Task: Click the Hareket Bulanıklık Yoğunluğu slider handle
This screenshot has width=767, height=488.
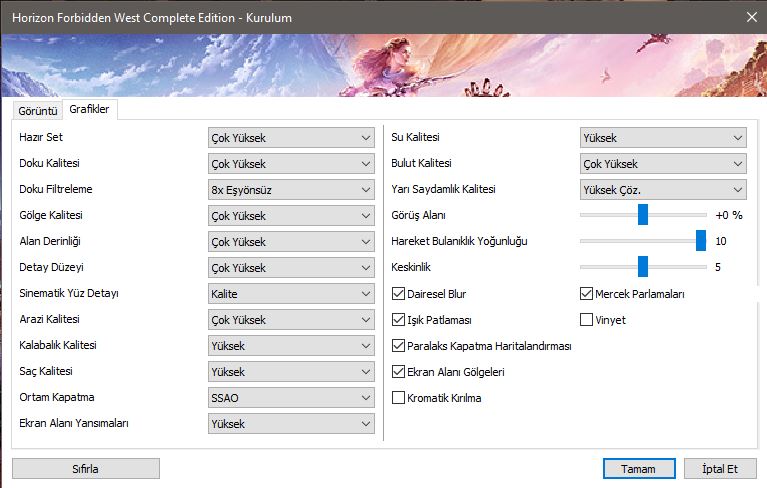Action: 701,241
